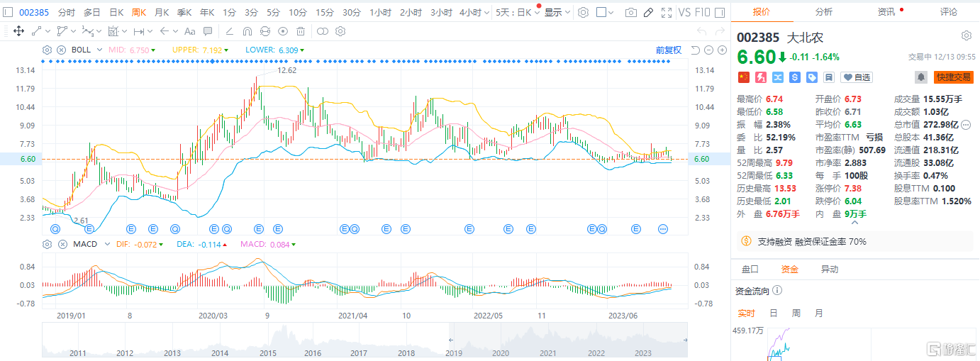Click the trash icon to delete drawings

coord(301,31)
